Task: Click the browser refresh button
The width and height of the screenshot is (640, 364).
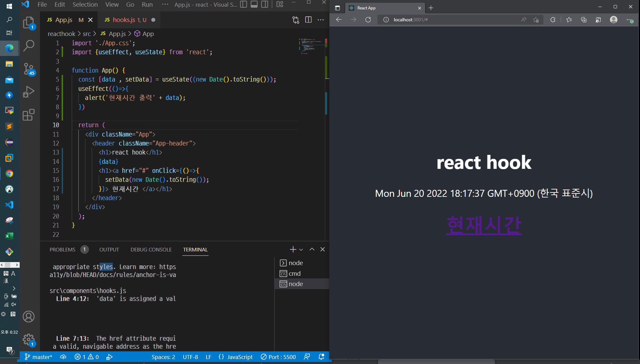Action: 368,20
